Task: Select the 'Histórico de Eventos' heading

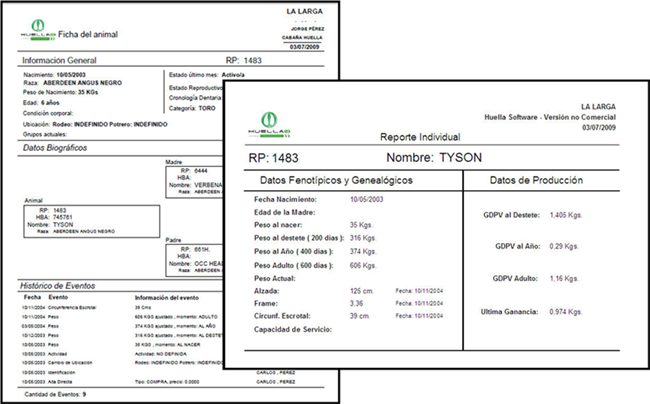Action: tap(58, 286)
